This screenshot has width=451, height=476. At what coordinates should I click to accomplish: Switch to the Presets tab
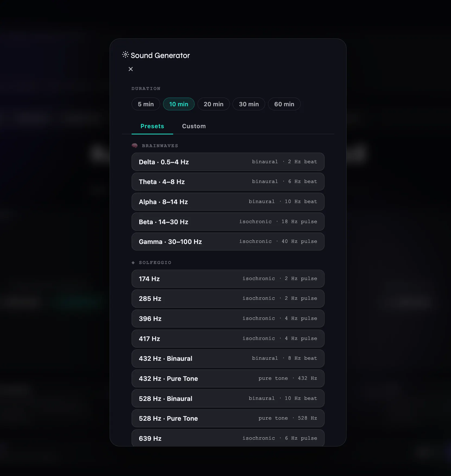coord(152,126)
